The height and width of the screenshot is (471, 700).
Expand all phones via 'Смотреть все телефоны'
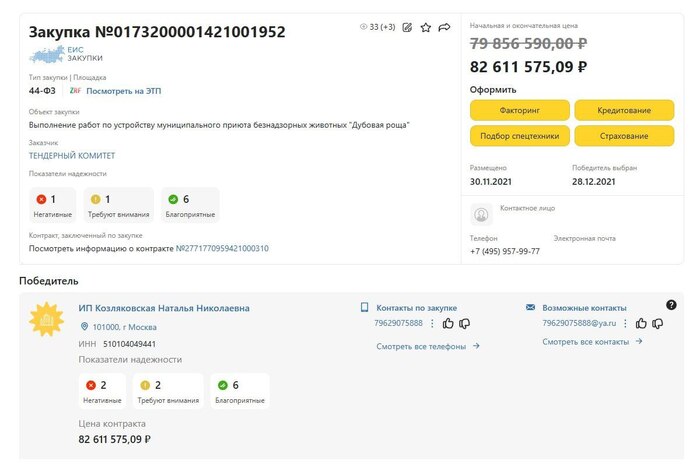point(428,346)
